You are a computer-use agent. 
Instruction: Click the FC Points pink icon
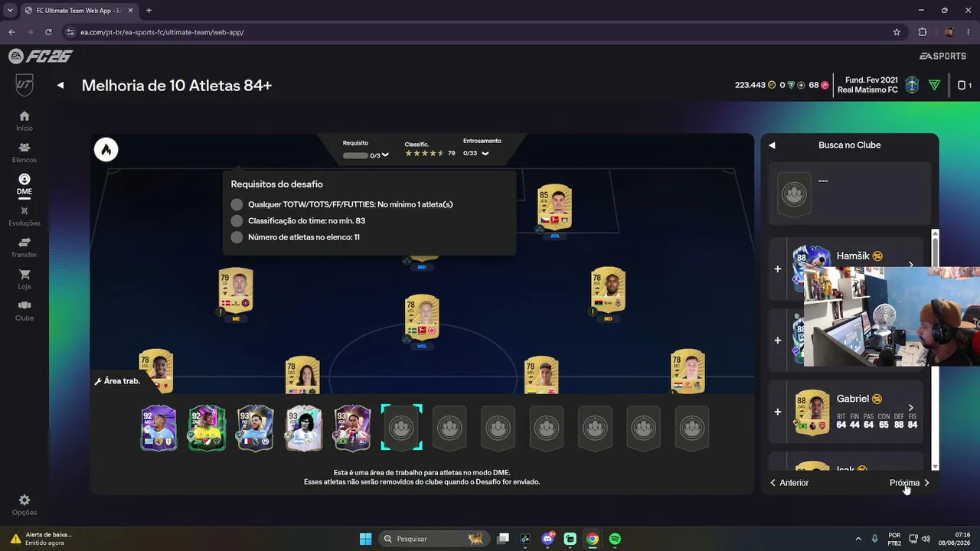825,86
